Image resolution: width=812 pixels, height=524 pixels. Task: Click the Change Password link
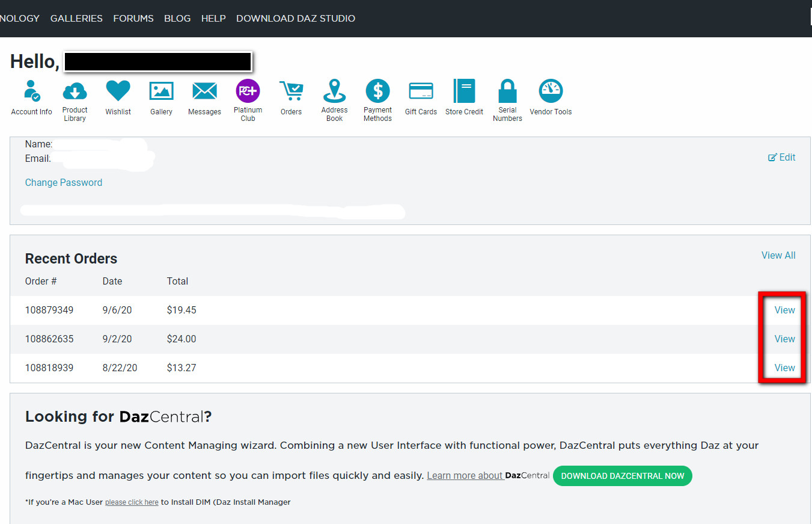[64, 182]
